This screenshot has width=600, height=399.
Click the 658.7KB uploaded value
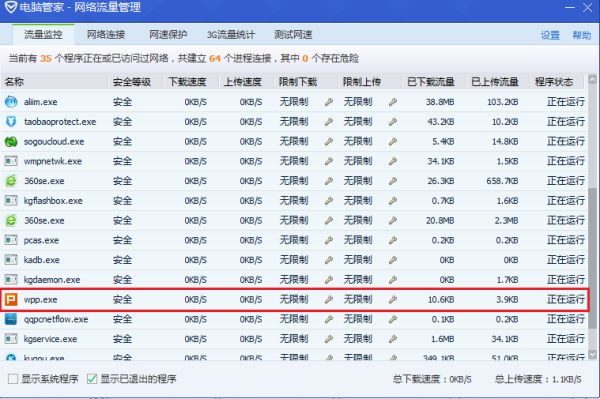coord(502,181)
